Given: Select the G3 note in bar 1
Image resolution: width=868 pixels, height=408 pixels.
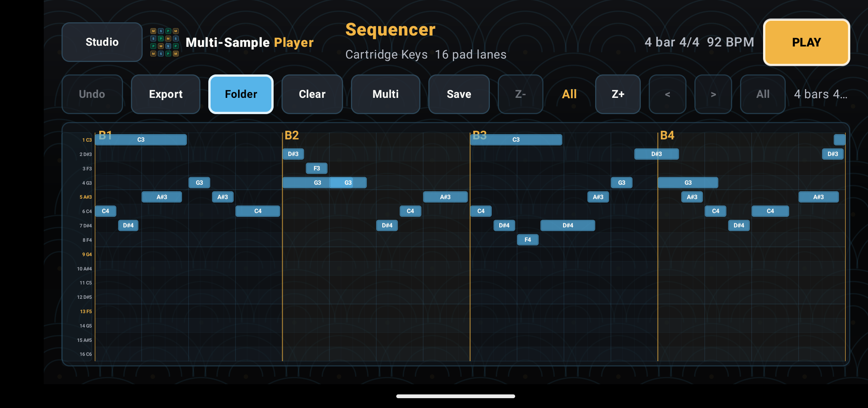Looking at the screenshot, I should (x=199, y=182).
